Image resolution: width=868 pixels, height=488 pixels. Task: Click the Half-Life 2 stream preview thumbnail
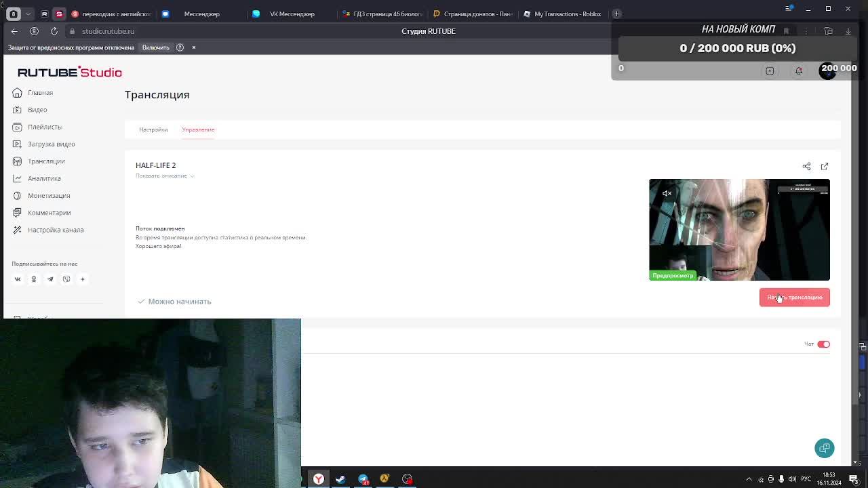pos(739,230)
